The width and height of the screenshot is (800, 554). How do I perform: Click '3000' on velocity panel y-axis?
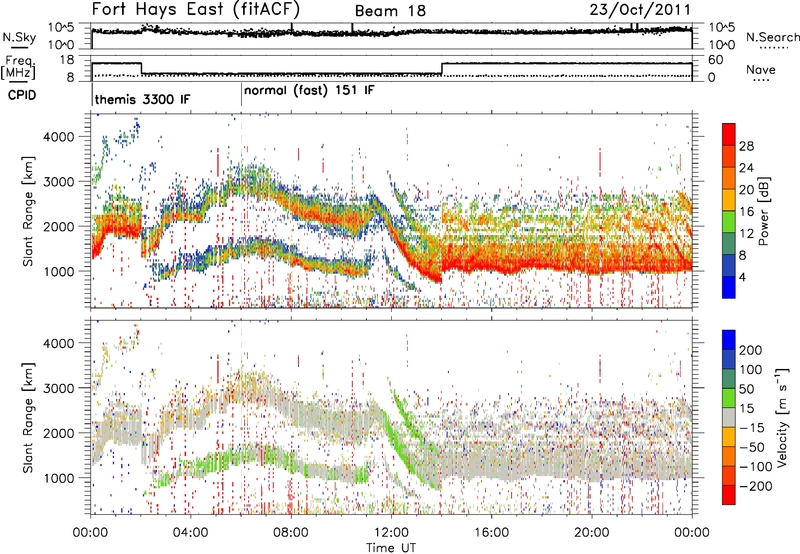click(58, 388)
